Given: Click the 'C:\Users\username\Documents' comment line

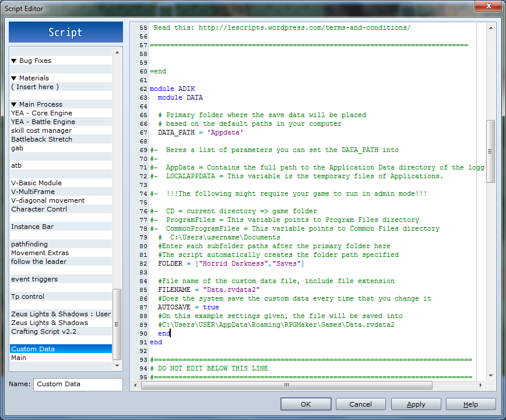Looking at the screenshot, I should (x=219, y=238).
